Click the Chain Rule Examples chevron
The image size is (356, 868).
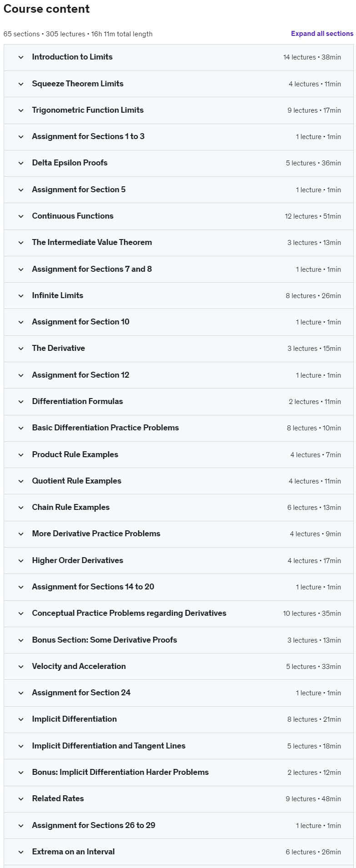pos(21,508)
